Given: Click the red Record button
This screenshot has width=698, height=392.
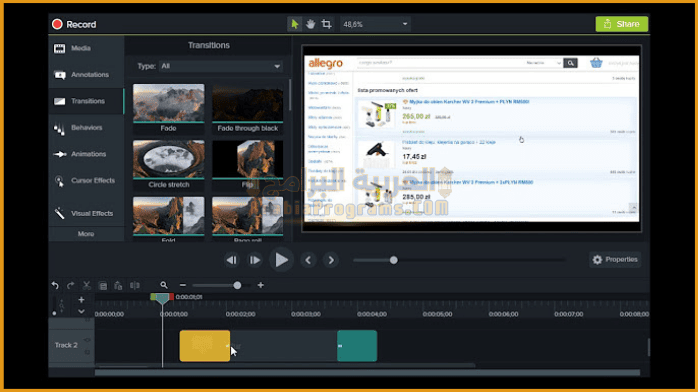Looking at the screenshot, I should click(74, 24).
